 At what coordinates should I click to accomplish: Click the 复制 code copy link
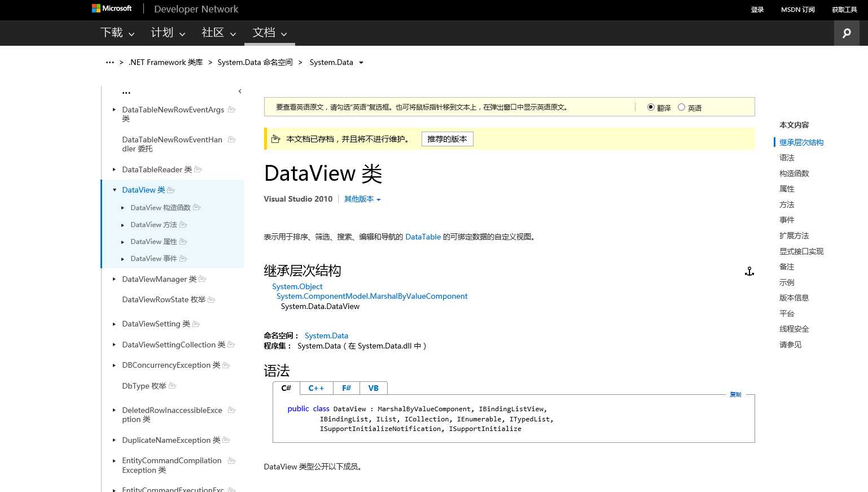(735, 394)
